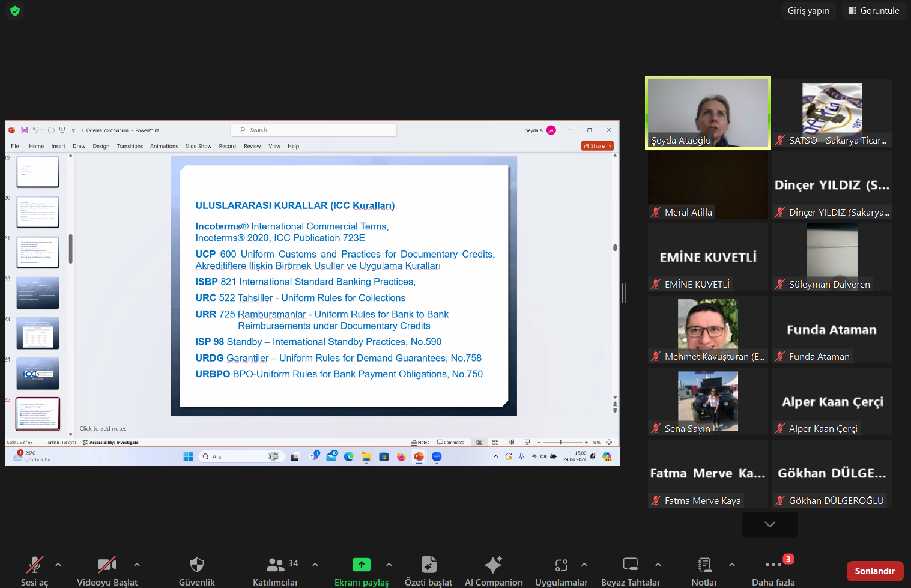
Task: Switch to Normal view in status bar
Action: (x=479, y=442)
